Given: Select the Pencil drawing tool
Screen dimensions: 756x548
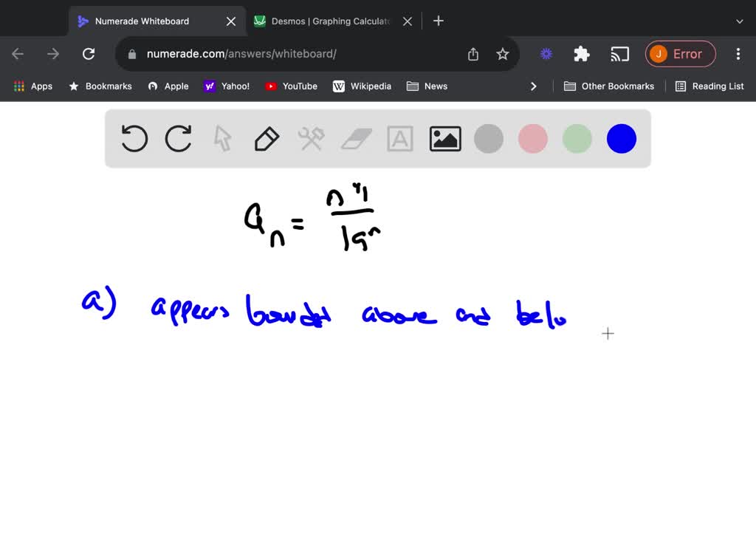Looking at the screenshot, I should click(267, 138).
